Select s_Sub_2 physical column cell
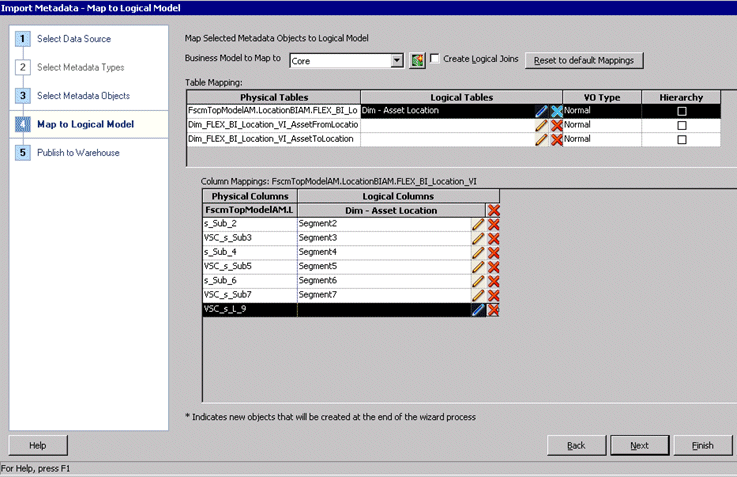Screen dimensions: 737x477 pyautogui.click(x=250, y=224)
